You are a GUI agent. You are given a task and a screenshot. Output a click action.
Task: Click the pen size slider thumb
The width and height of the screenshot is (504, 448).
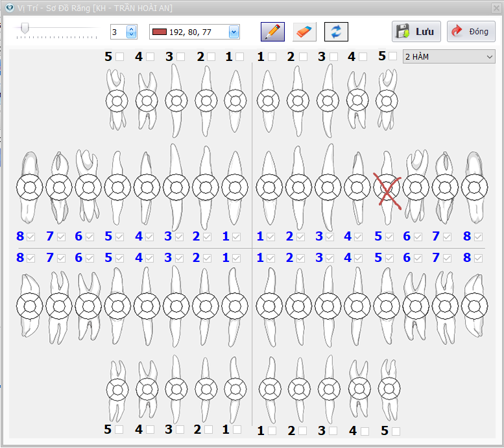25,29
